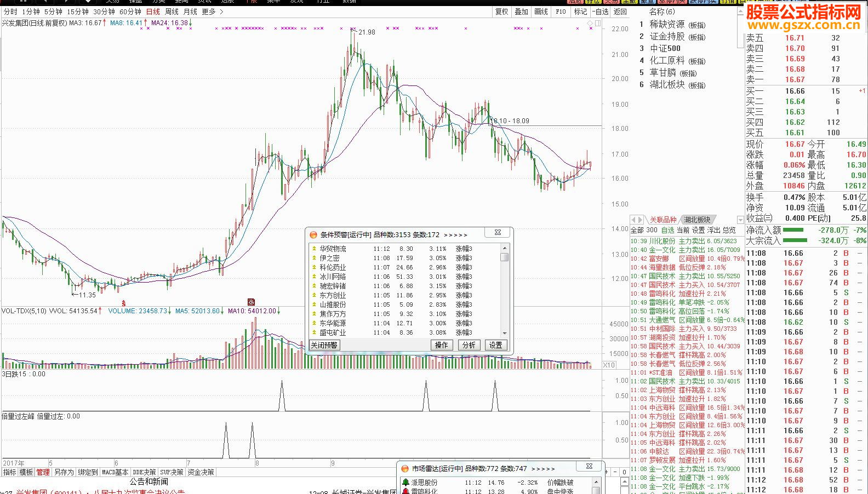Switch to 关联品种 tab

(x=663, y=220)
